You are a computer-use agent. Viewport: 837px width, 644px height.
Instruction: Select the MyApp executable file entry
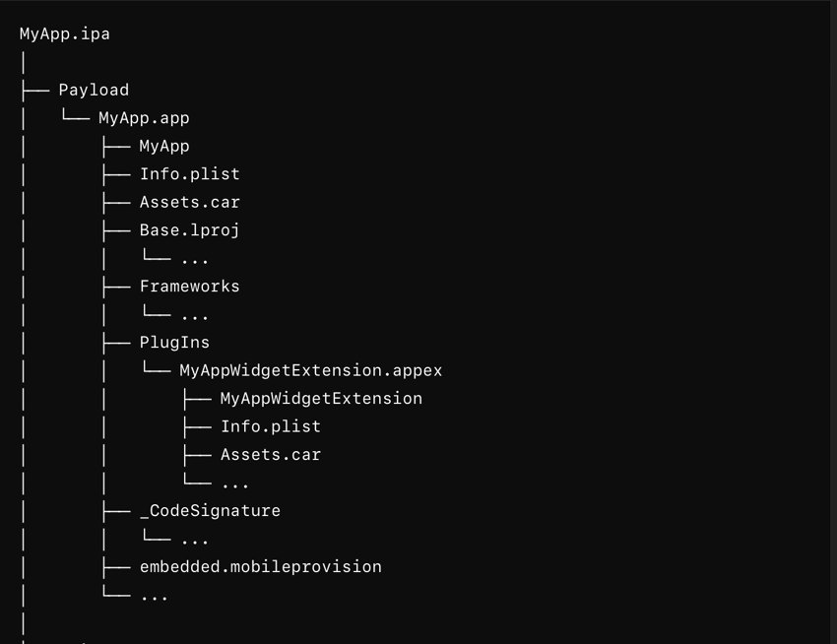pyautogui.click(x=164, y=146)
